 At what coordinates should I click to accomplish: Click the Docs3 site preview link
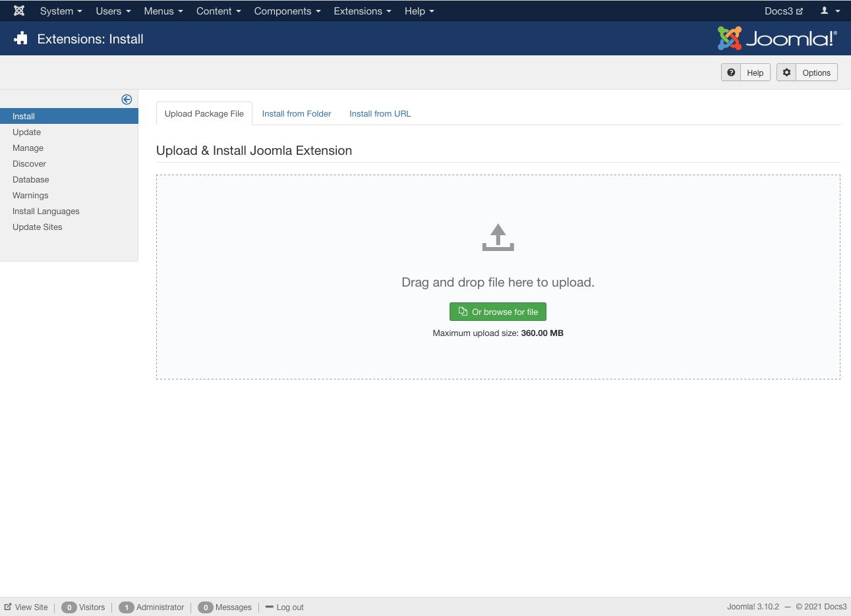pos(783,11)
